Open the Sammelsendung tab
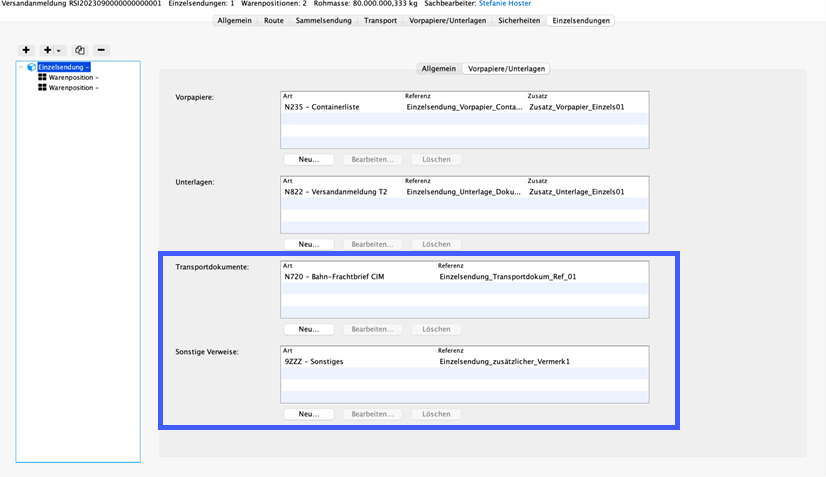This screenshot has width=826, height=477. 324,20
